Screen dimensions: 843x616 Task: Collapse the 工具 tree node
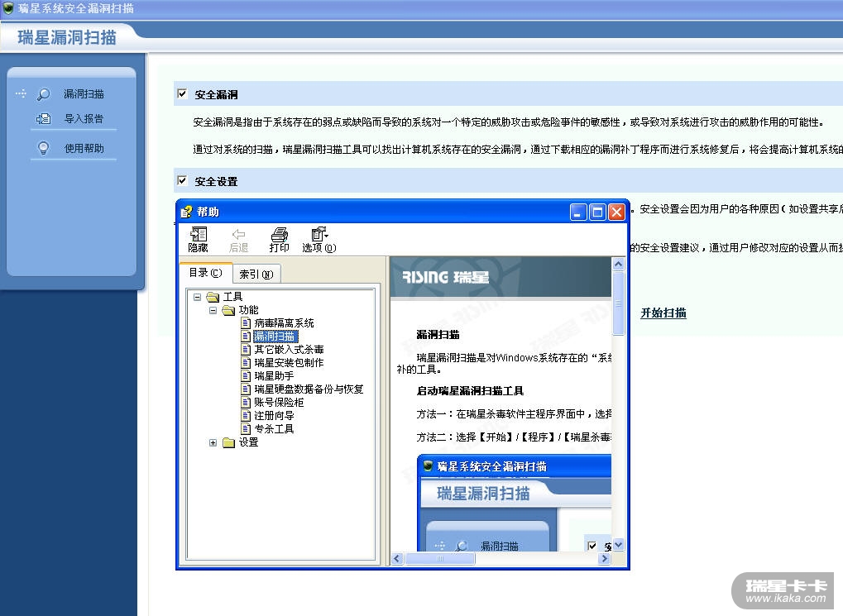[198, 297]
